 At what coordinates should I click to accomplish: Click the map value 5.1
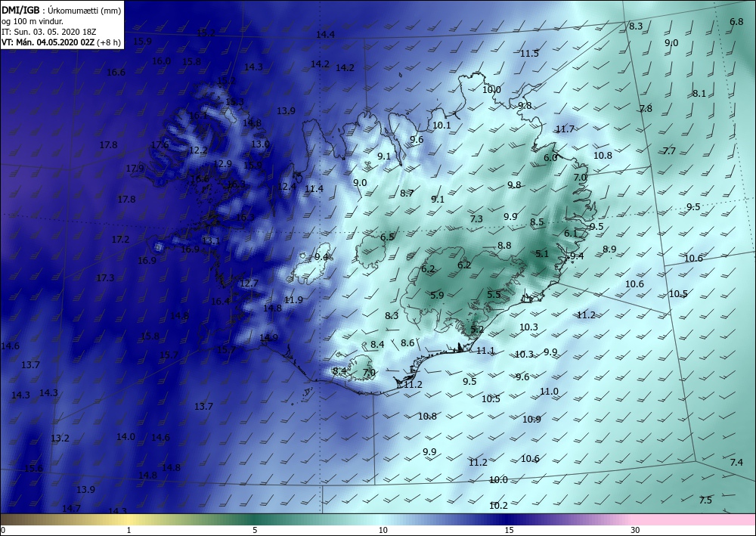pyautogui.click(x=542, y=254)
